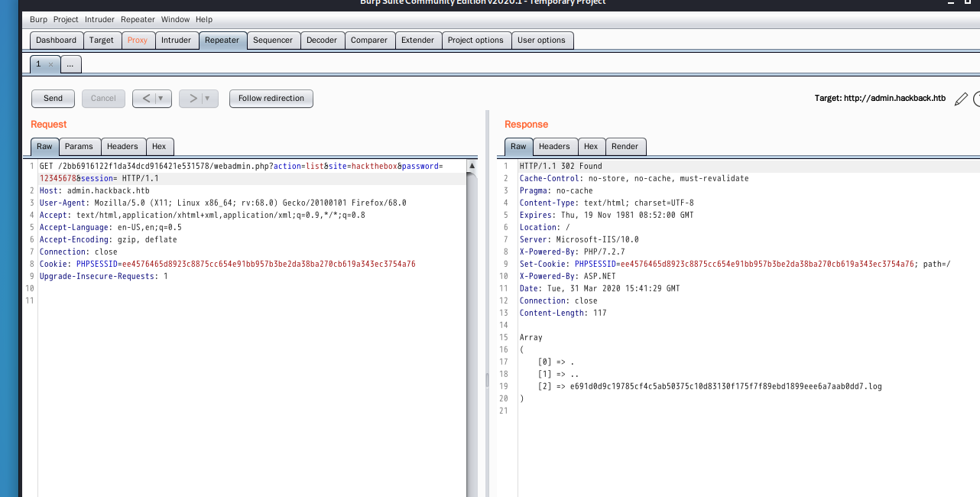The image size is (980, 497).
Task: Switch to the Request Hex tab
Action: pyautogui.click(x=159, y=146)
